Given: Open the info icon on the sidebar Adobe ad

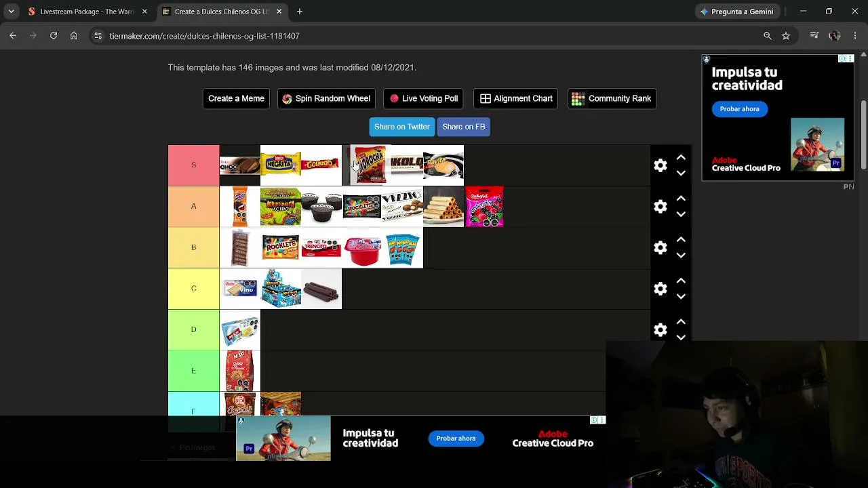Looking at the screenshot, I should coord(842,59).
